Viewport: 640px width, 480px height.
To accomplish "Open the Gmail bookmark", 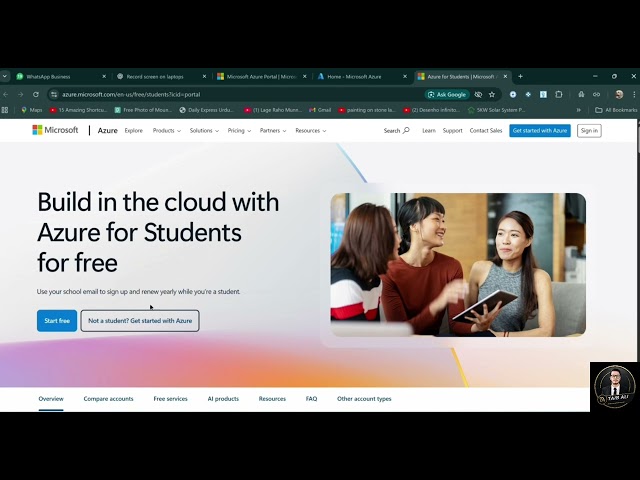I will pos(320,110).
